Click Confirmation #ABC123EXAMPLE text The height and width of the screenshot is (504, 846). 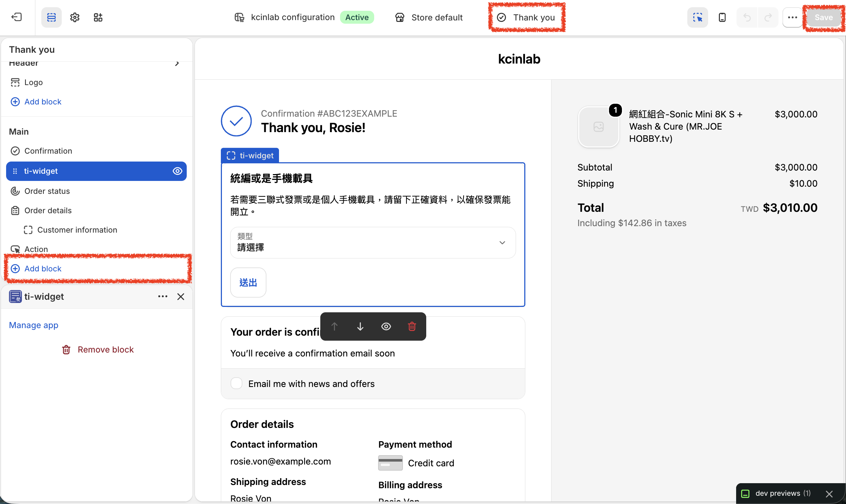click(329, 113)
